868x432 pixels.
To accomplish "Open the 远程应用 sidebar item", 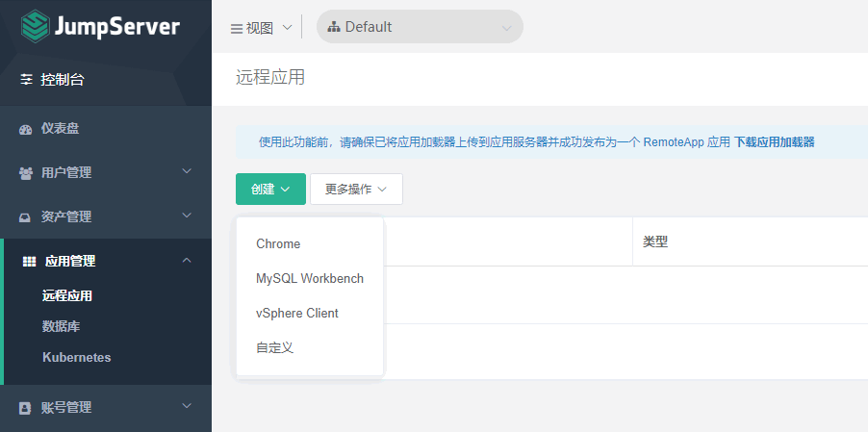I will (x=67, y=296).
